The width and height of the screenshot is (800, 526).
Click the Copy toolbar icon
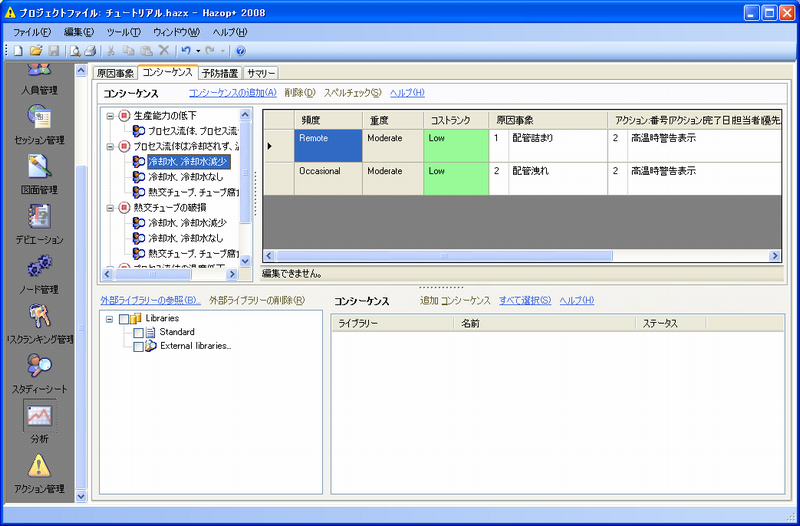(129, 51)
